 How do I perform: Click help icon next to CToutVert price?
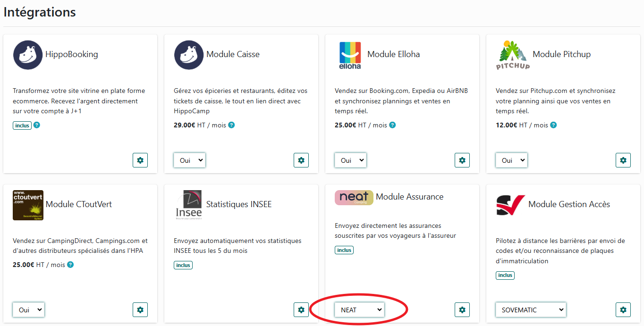click(x=70, y=265)
